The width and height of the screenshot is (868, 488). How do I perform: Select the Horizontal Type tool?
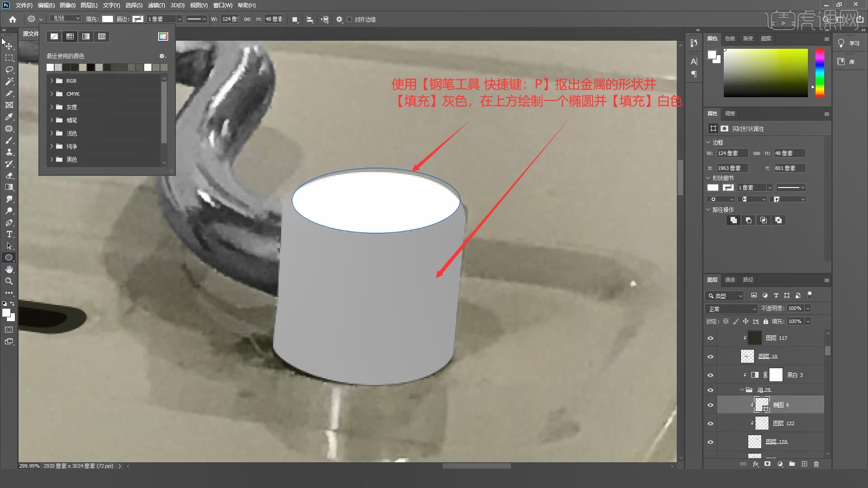(9, 235)
